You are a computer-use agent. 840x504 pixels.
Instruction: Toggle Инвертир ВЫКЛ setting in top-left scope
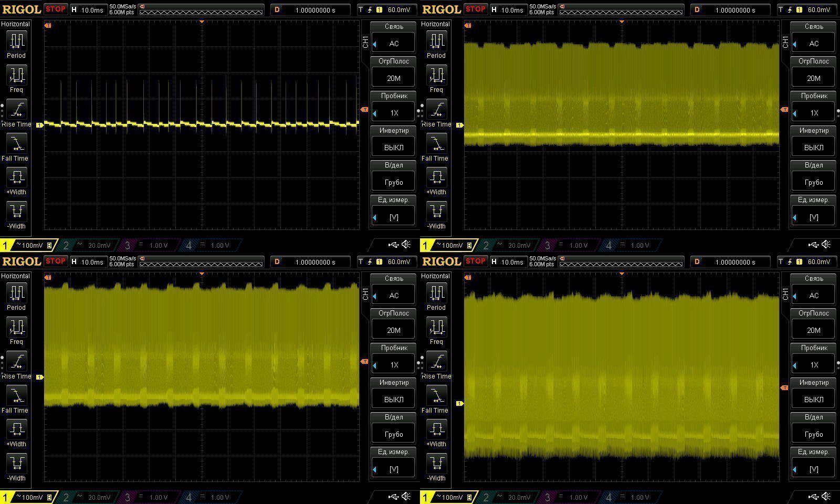[394, 148]
